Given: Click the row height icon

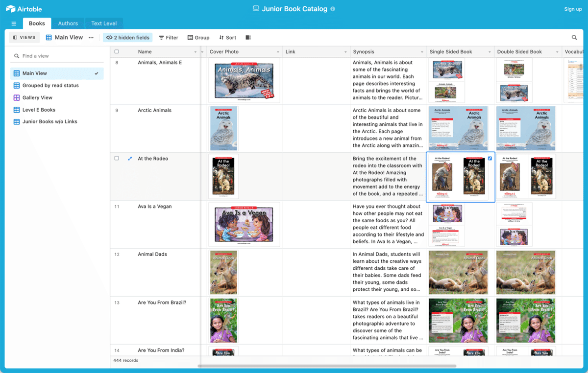Looking at the screenshot, I should 248,38.
